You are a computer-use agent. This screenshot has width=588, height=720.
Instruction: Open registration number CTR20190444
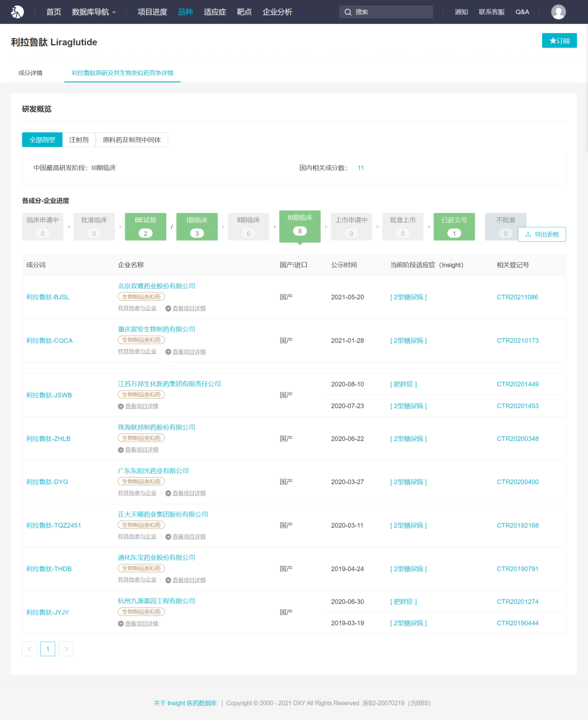click(x=518, y=624)
